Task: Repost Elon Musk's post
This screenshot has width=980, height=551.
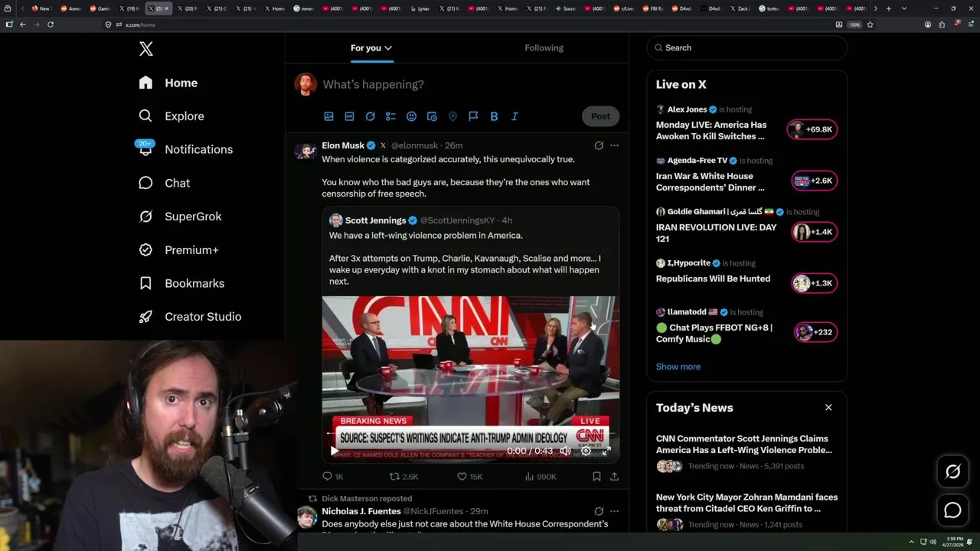Action: (x=403, y=477)
